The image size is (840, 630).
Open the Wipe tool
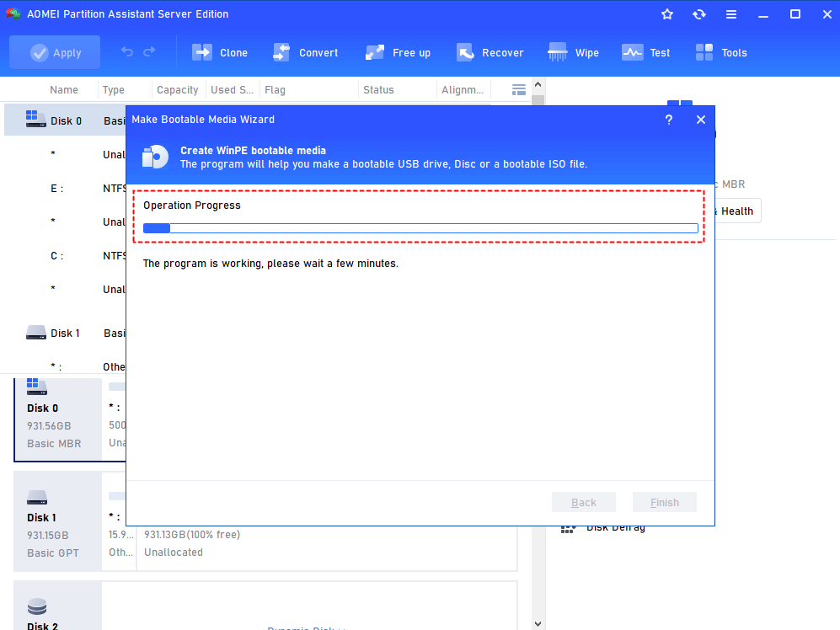(x=573, y=52)
